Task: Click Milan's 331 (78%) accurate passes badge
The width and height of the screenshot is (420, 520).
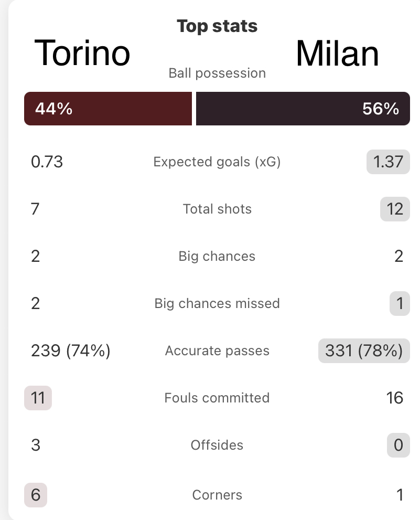Action: click(364, 351)
